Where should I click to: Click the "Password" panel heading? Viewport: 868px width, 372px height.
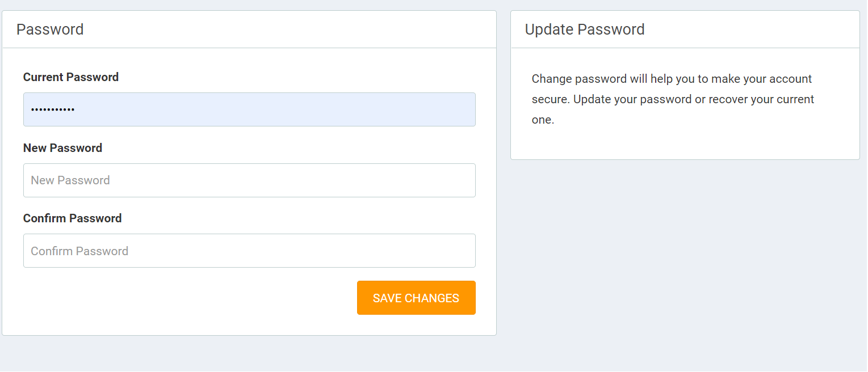[50, 29]
